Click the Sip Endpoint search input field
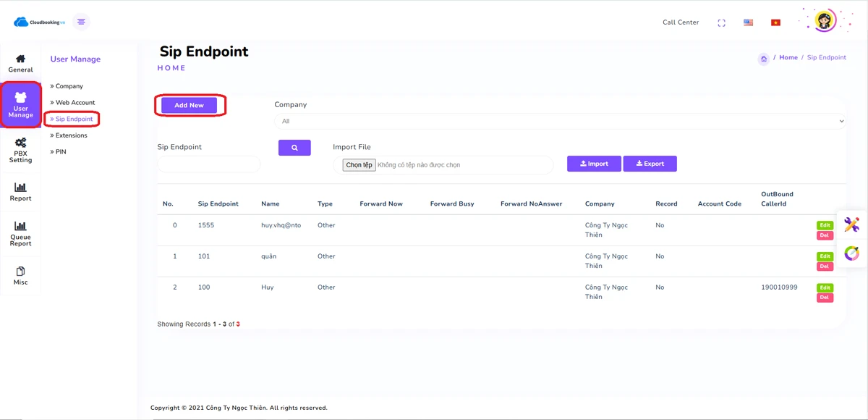The width and height of the screenshot is (868, 420). pyautogui.click(x=208, y=164)
